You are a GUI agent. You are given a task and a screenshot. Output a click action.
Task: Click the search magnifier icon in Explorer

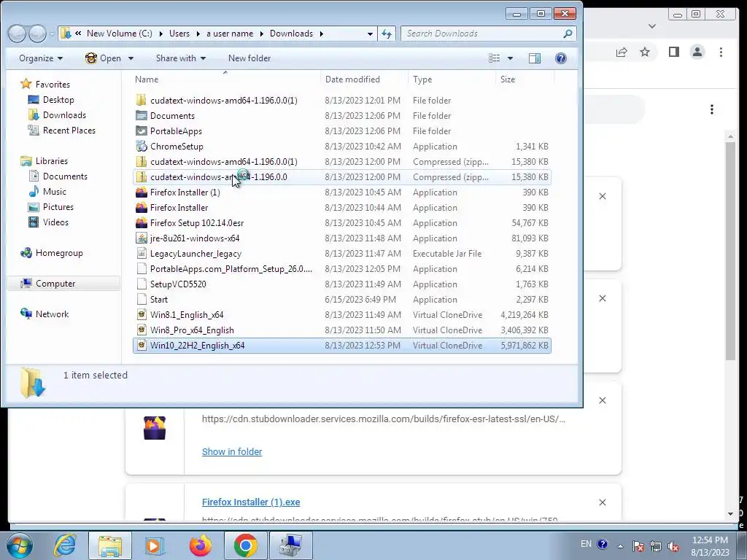[568, 34]
